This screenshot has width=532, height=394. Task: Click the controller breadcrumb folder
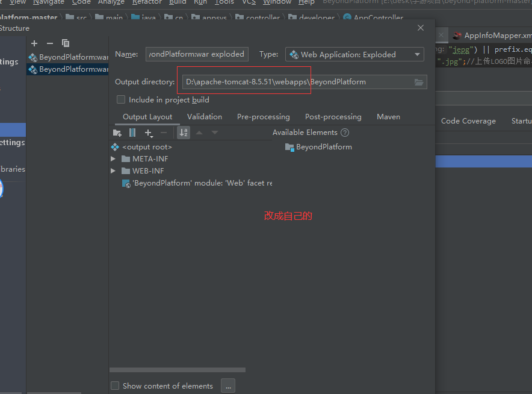pyautogui.click(x=258, y=17)
